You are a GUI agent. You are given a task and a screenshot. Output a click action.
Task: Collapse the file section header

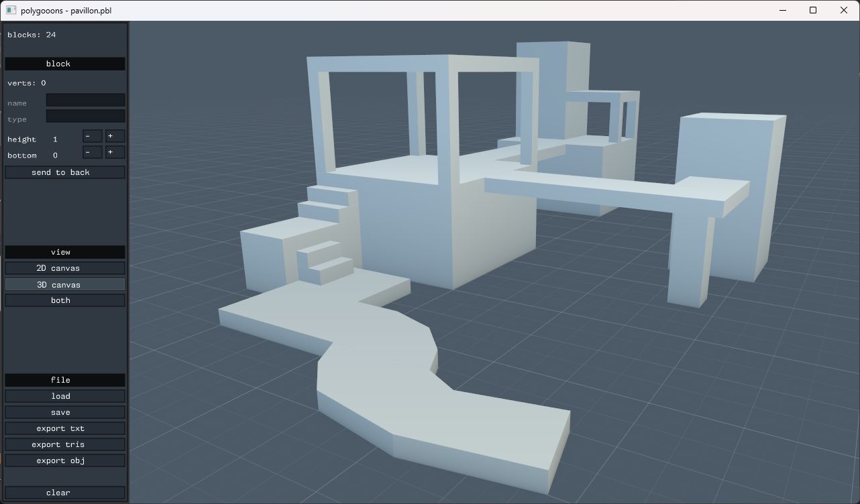point(65,380)
